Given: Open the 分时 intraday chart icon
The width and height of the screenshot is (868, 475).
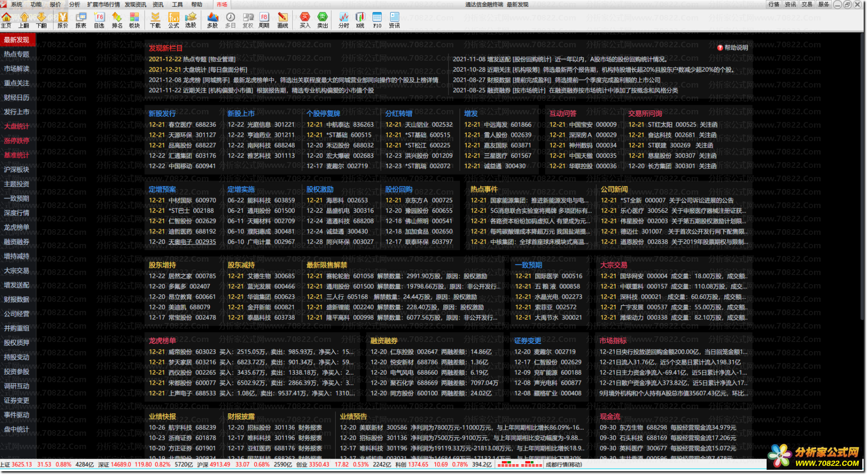Looking at the screenshot, I should click(x=344, y=20).
